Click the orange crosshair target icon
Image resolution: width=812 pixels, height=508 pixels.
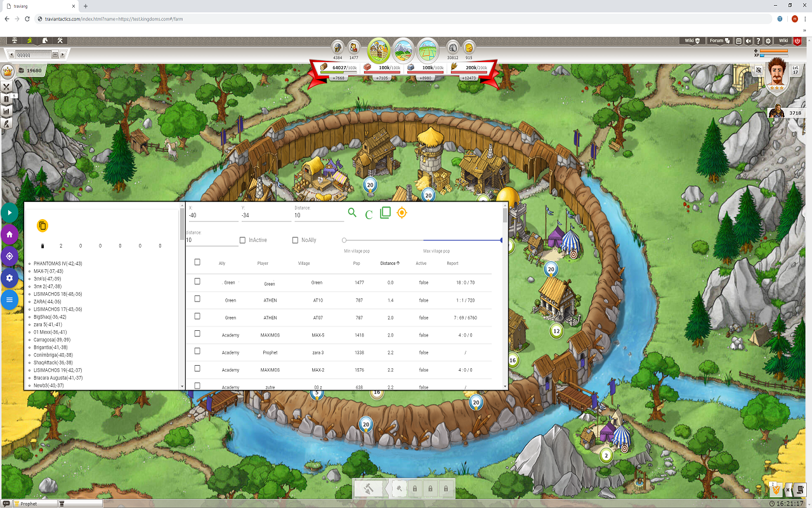coord(402,213)
